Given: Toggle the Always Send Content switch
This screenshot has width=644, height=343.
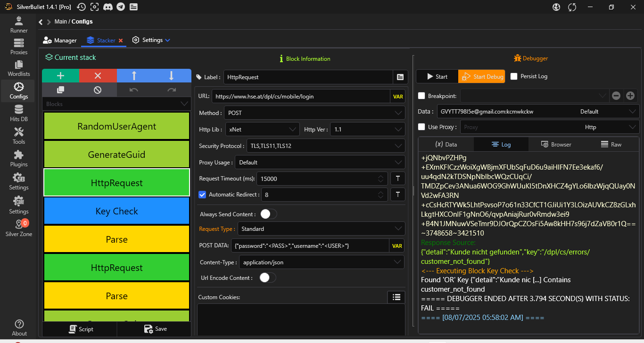Looking at the screenshot, I should 268,214.
